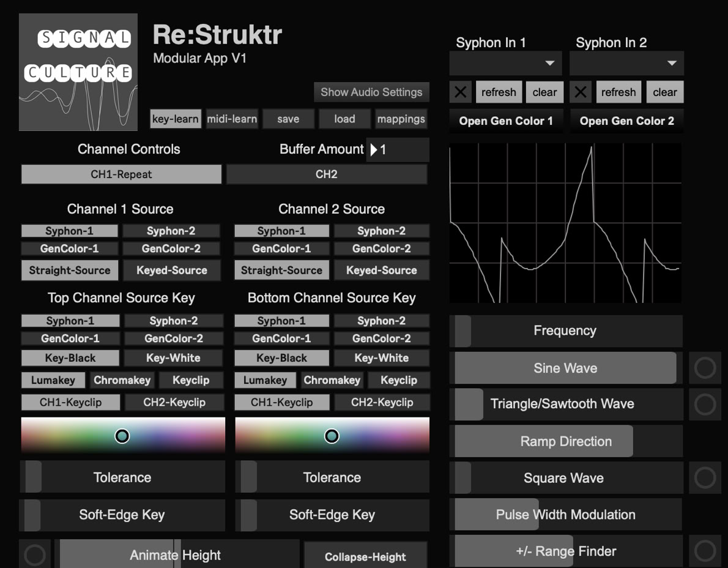Click the circle toggle left of Animate Height

tap(35, 554)
